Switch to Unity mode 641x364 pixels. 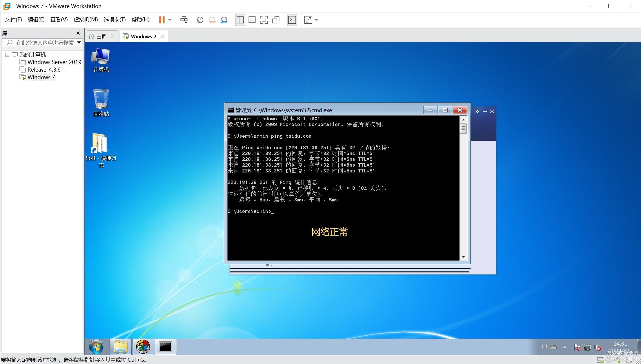(276, 20)
